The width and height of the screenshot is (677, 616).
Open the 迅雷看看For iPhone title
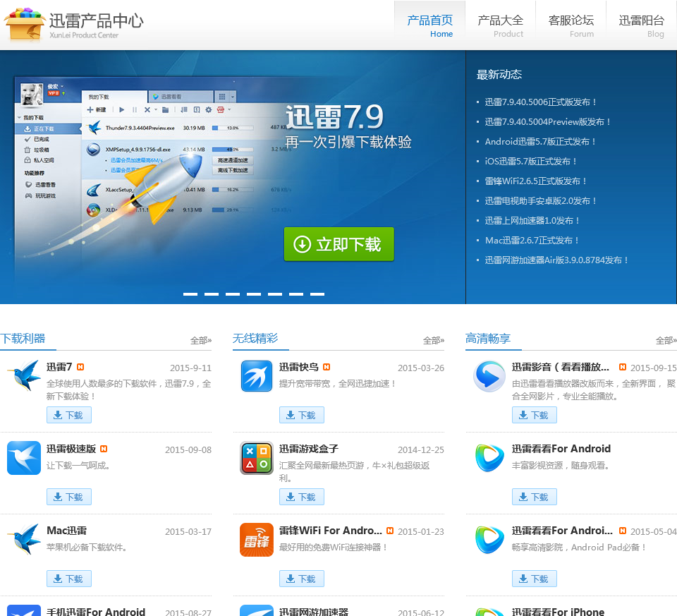(559, 611)
